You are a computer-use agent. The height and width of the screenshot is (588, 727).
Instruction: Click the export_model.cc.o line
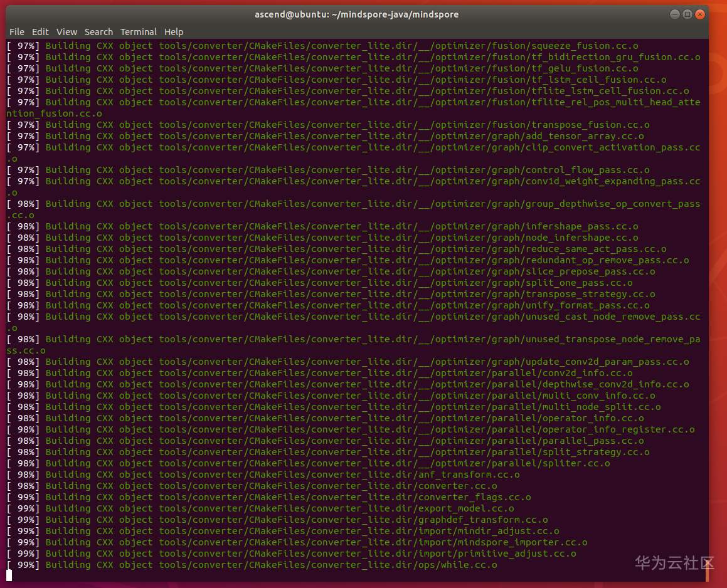pyautogui.click(x=260, y=508)
